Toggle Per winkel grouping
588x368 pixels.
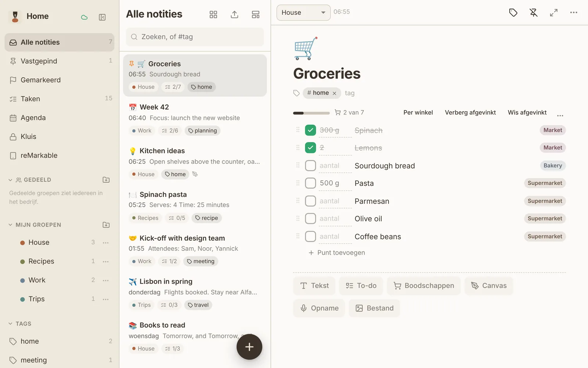418,113
